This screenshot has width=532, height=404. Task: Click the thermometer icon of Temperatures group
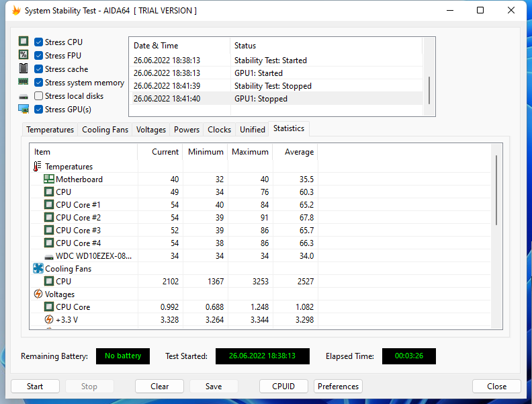point(38,166)
